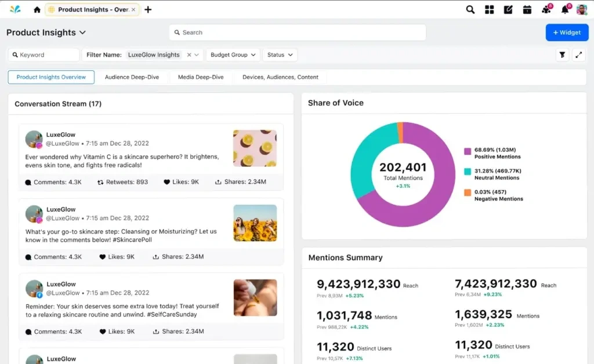Open a new tab with plus icon
The height and width of the screenshot is (364, 594).
click(148, 9)
